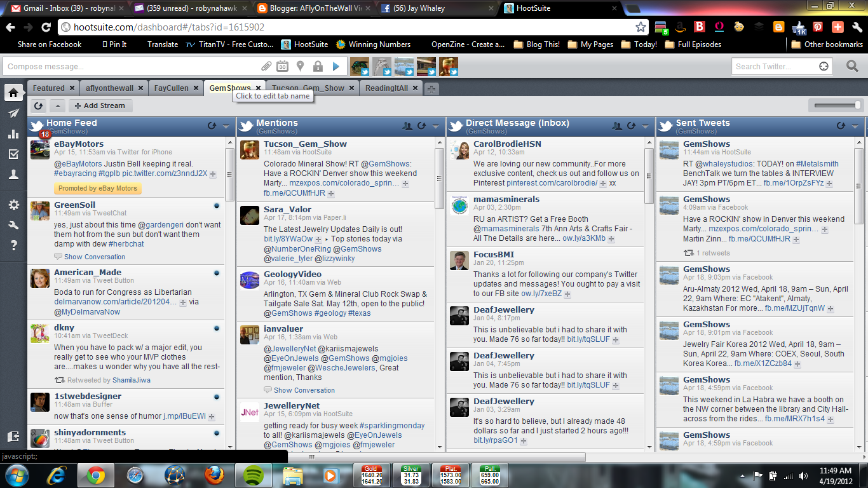Click the blue send arrow in compose bar
Screen dimensions: 868x488
click(336, 66)
